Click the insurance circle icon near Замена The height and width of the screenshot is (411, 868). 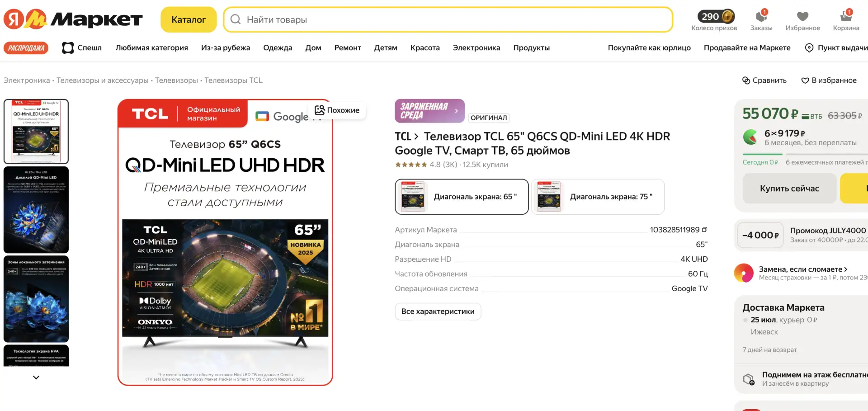(744, 273)
